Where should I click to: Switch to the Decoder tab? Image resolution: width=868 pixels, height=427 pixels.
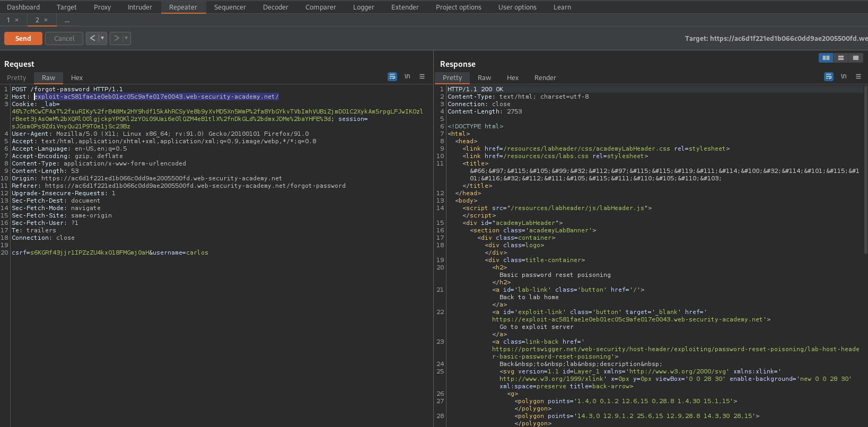[276, 7]
